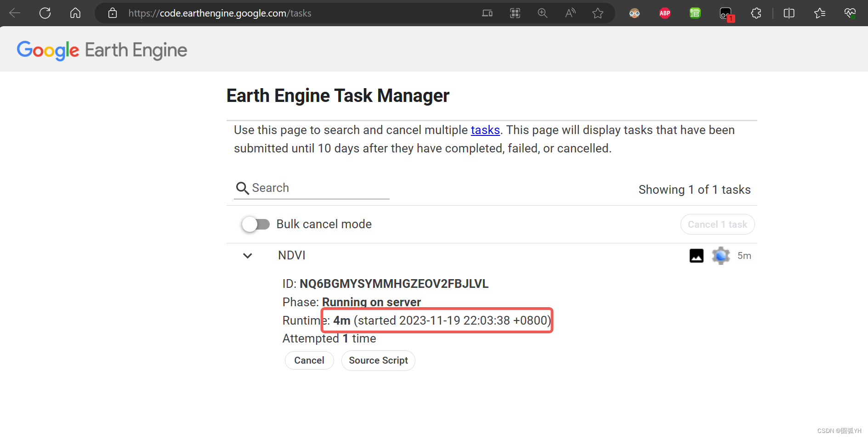This screenshot has height=438, width=868.
Task: Open Browser Essentials heart icon
Action: tap(850, 13)
